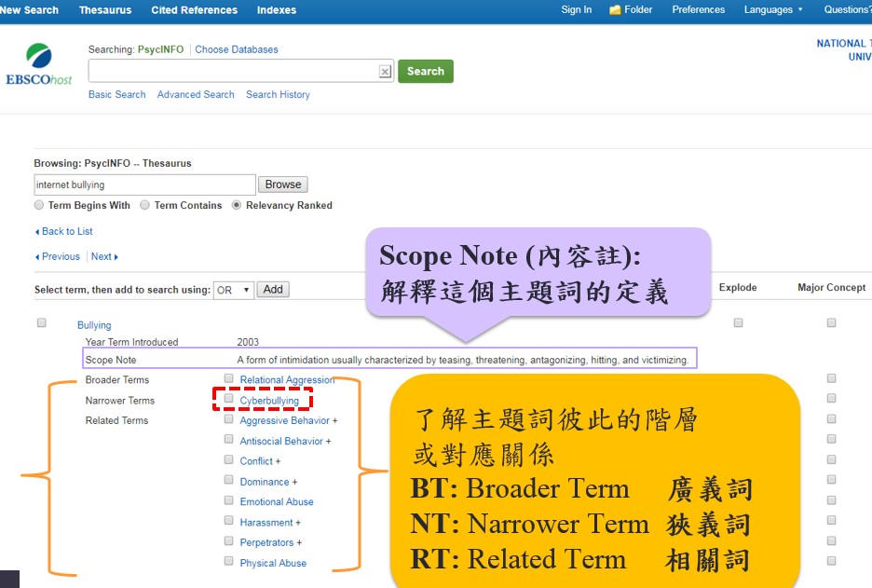Open the Cited References menu item
Viewport: 872px width, 588px height.
pos(194,10)
